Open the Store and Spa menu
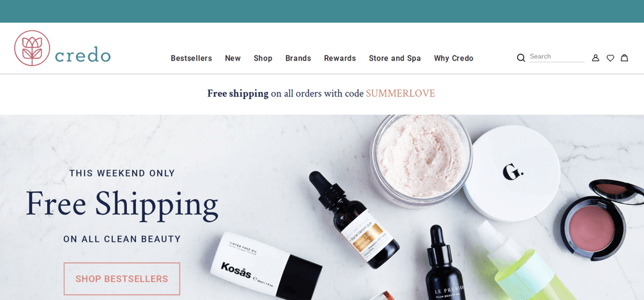644x300 pixels. [x=395, y=59]
